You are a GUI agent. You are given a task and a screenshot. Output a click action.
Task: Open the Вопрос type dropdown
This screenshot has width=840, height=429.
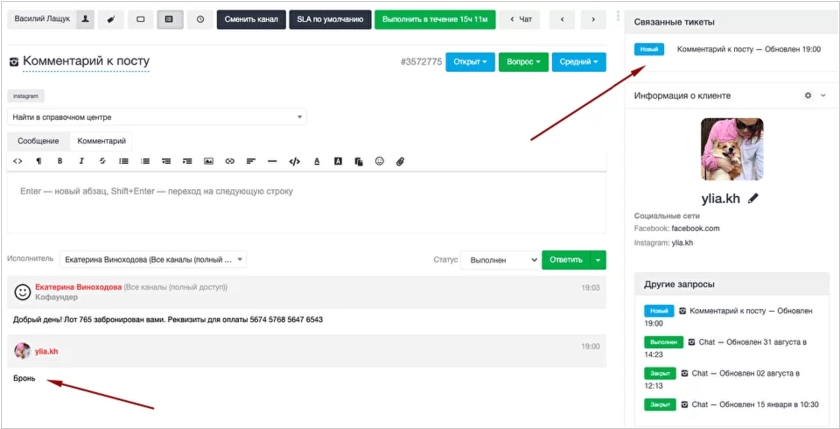[x=523, y=62]
